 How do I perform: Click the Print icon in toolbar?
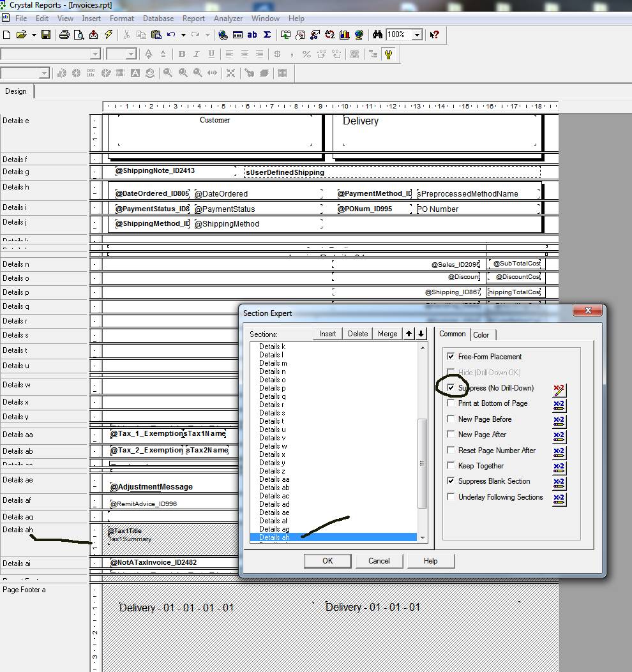point(64,35)
